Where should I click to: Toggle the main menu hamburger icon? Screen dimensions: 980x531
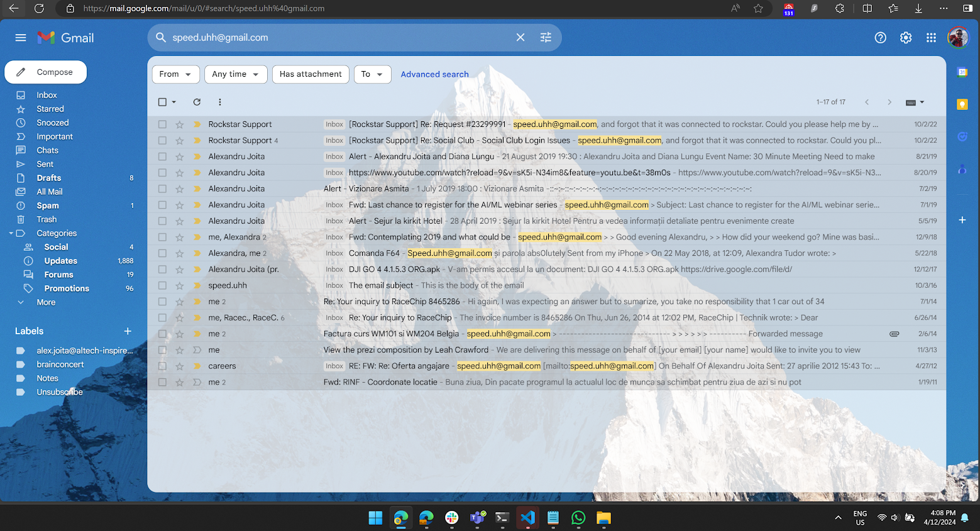(21, 38)
